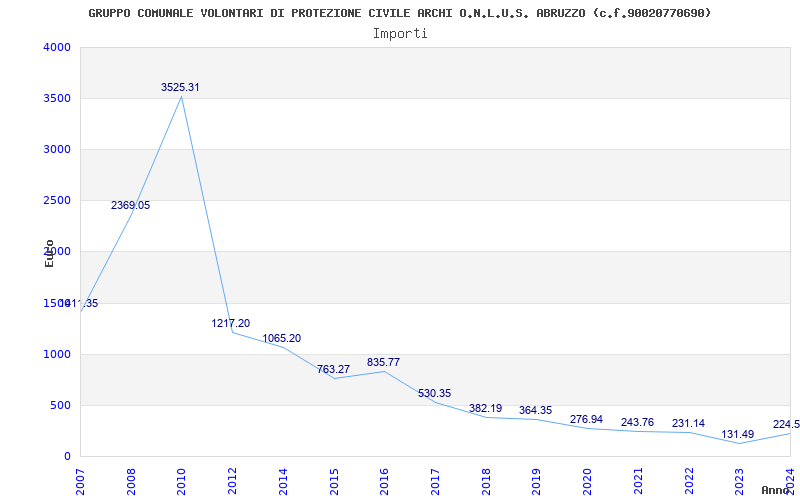This screenshot has width=800, height=500.
Task: Select the 243.76 data label
Action: click(637, 423)
